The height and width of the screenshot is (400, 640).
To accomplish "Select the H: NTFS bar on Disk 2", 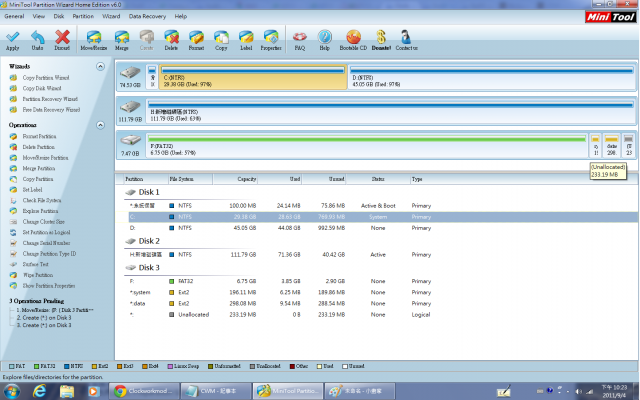I will tap(391, 111).
